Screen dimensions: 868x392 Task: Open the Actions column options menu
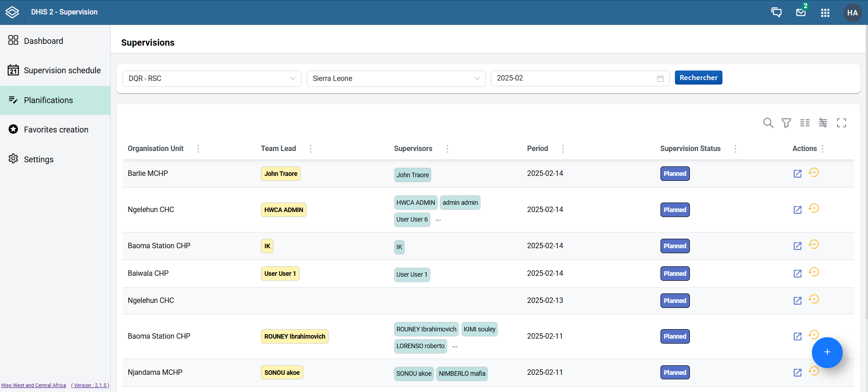pyautogui.click(x=822, y=149)
